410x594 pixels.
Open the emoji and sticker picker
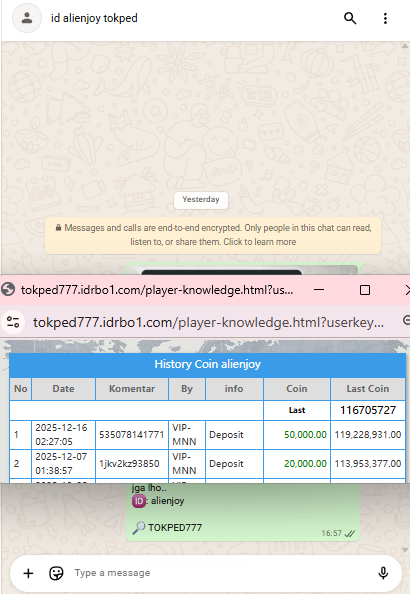coord(56,573)
